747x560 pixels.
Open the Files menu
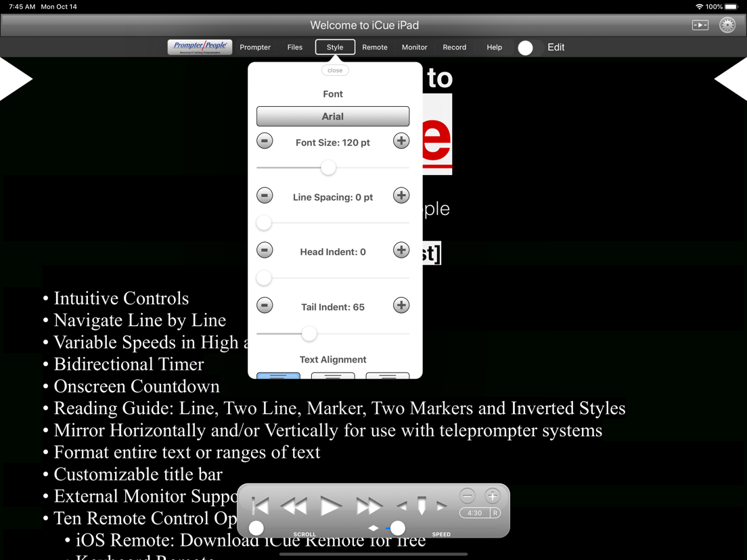pyautogui.click(x=294, y=47)
